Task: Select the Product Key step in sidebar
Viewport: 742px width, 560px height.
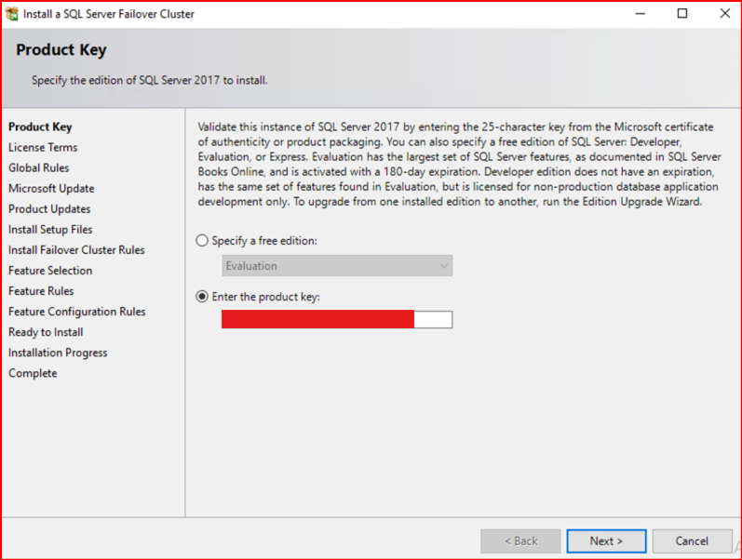Action: [40, 127]
